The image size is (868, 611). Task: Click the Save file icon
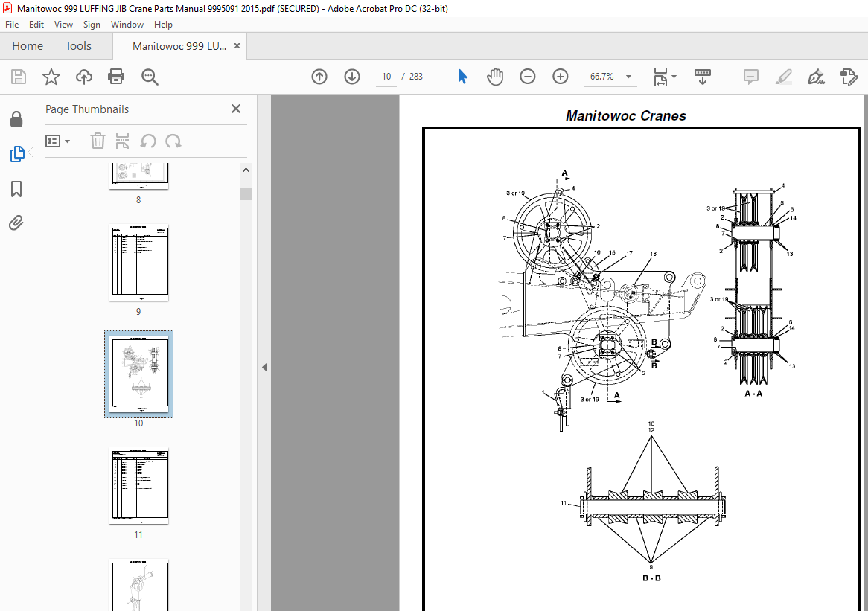pyautogui.click(x=19, y=77)
